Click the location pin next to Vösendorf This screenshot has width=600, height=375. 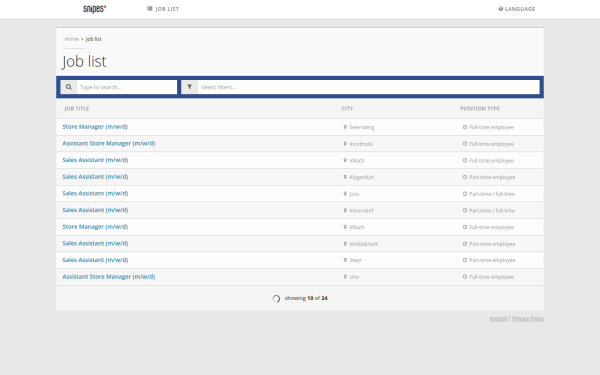[x=345, y=210]
